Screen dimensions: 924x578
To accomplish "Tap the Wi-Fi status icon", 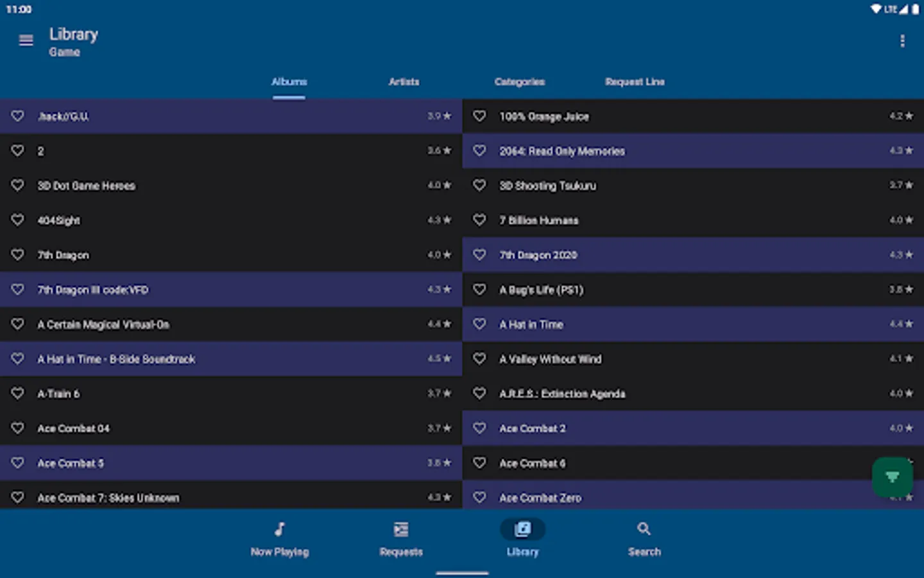I will click(876, 9).
